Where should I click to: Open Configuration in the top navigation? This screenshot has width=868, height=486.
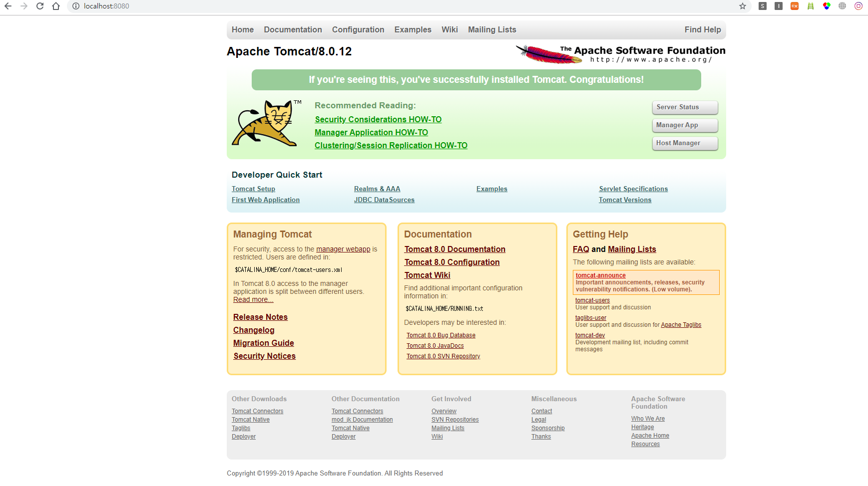coord(358,30)
